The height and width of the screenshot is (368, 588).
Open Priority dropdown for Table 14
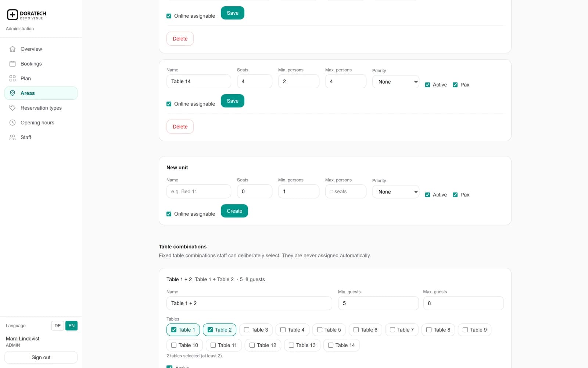(x=396, y=82)
